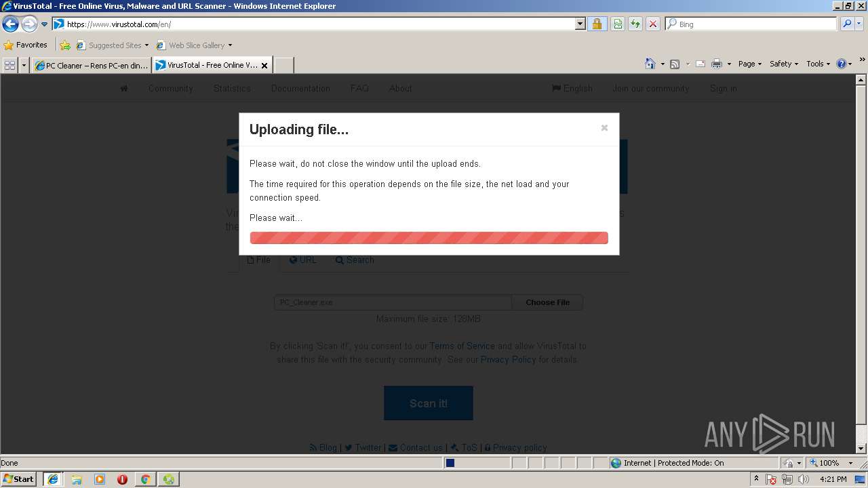The height and width of the screenshot is (488, 868).
Task: Open FAQ in the VirusTotal navbar
Action: tap(359, 88)
